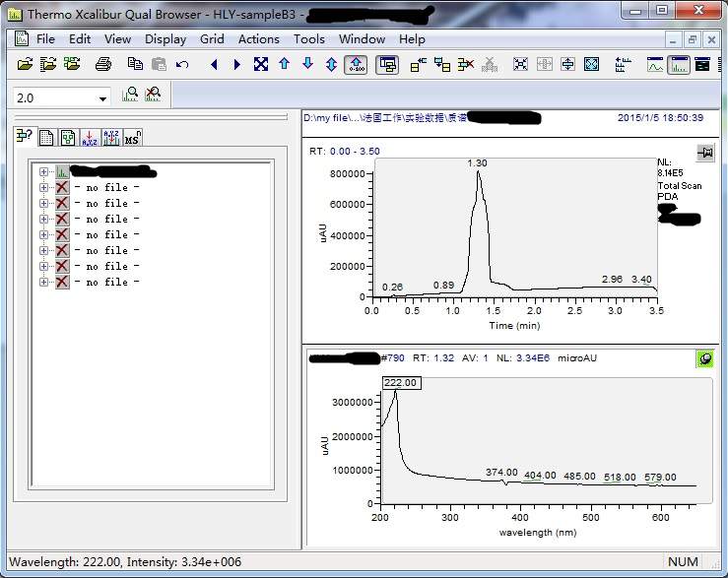Open the MSn browser tab icon
Screen dimensions: 728x578
coord(132,139)
